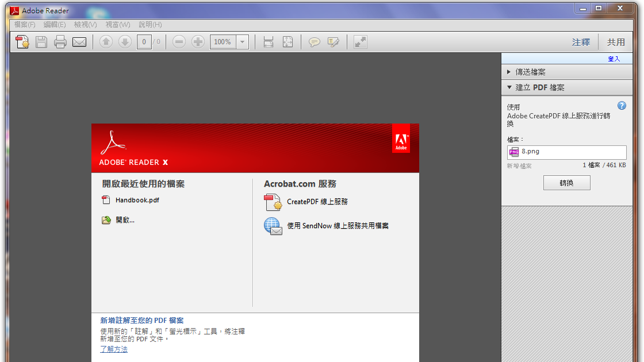Click the CreatePDF 線上服務 link text
644x362 pixels.
317,202
